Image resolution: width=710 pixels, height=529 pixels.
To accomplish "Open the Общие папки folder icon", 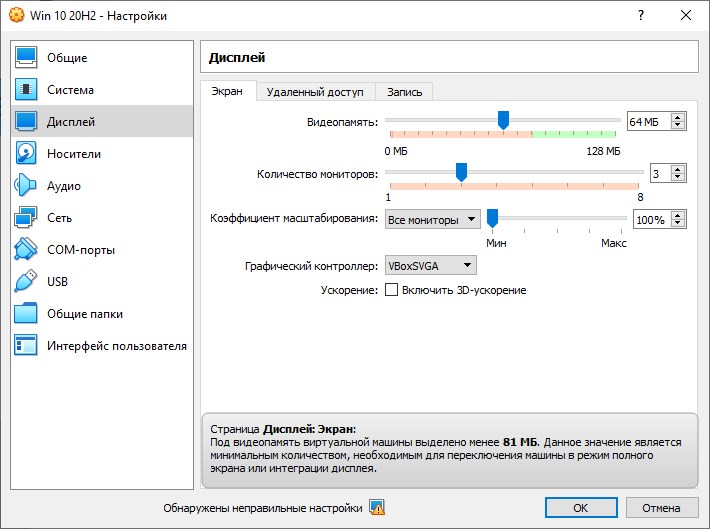I will click(27, 314).
